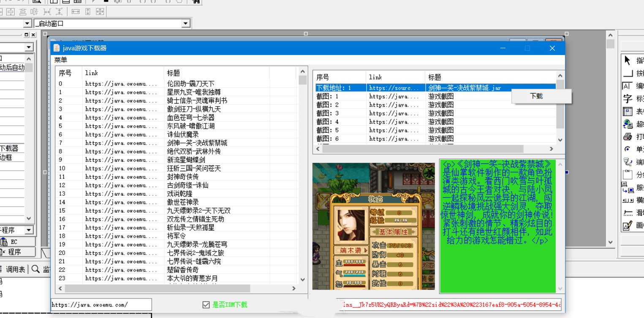Select the label (字) component icon
The width and height of the screenshot is (644, 318).
pyautogui.click(x=627, y=99)
